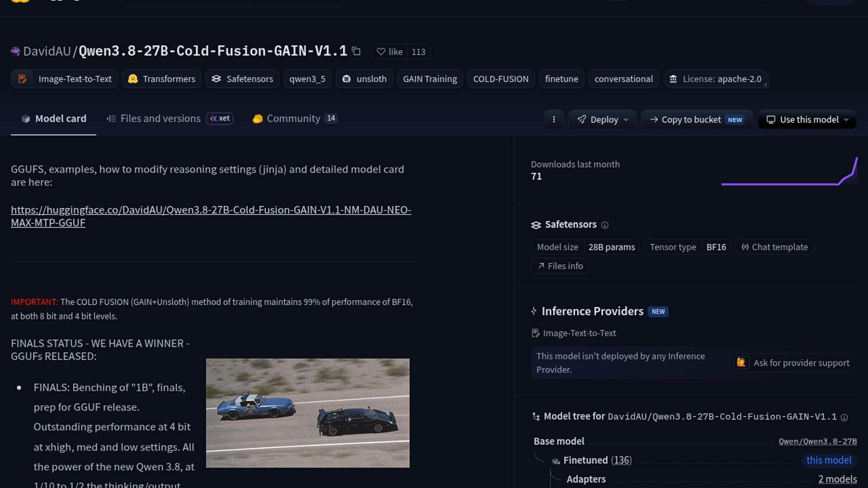Copy the model name with the copy icon
Image resolution: width=868 pixels, height=488 pixels.
point(356,52)
